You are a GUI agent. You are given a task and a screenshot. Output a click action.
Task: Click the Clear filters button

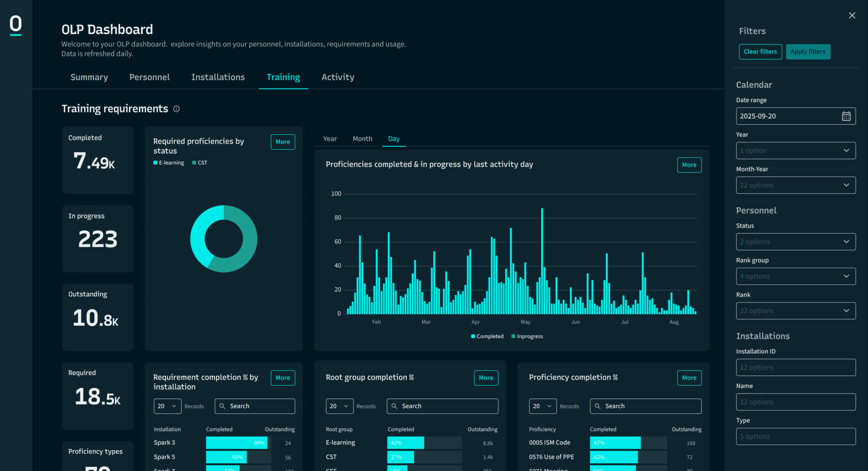(760, 52)
